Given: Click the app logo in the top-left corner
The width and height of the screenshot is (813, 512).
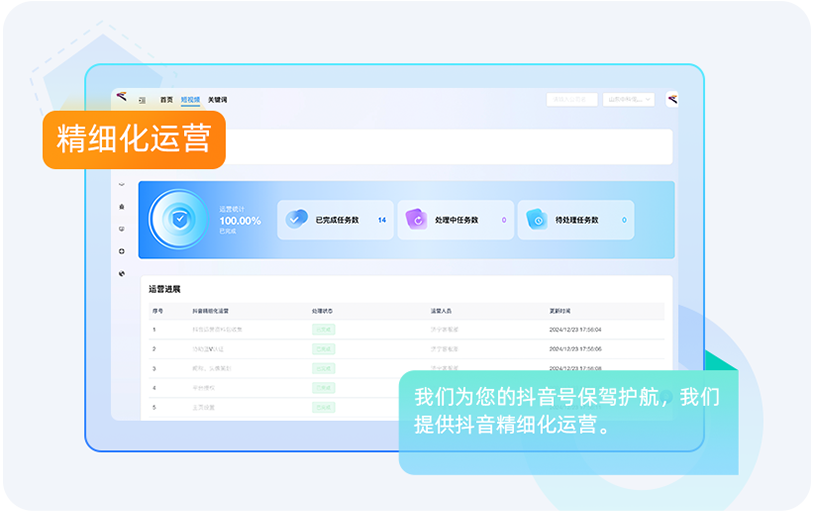Looking at the screenshot, I should click(x=121, y=97).
